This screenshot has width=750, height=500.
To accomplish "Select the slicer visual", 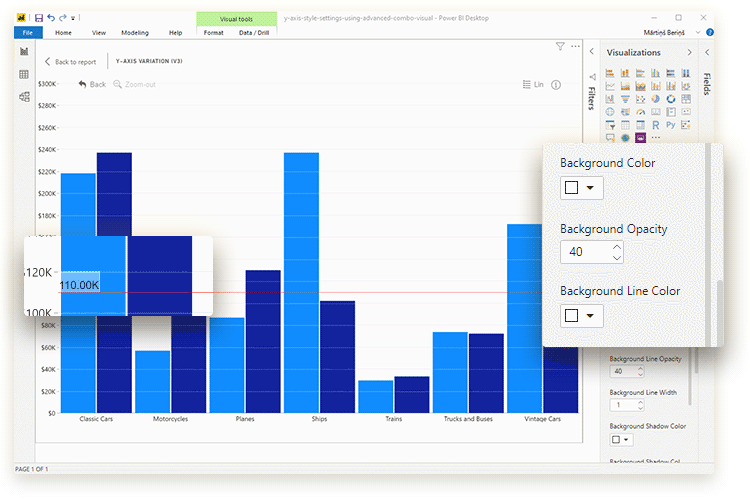I will pos(610,125).
